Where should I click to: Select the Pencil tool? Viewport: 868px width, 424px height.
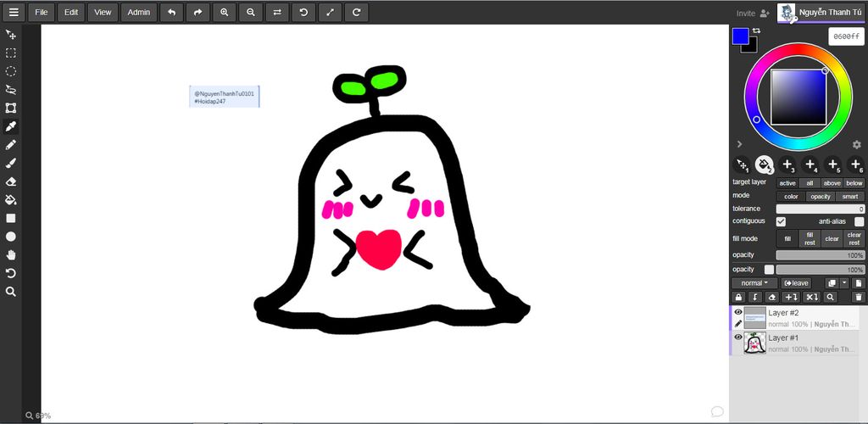10,145
